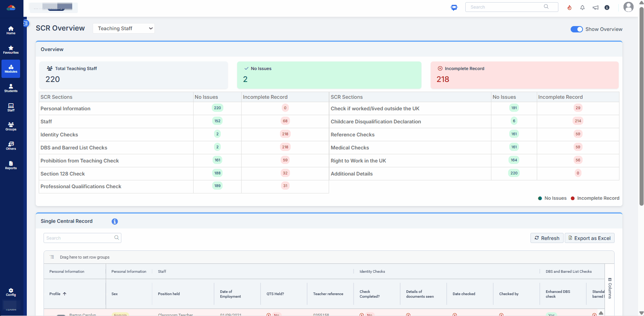Expand the Columns side panel
The image size is (644, 316).
coord(610,288)
